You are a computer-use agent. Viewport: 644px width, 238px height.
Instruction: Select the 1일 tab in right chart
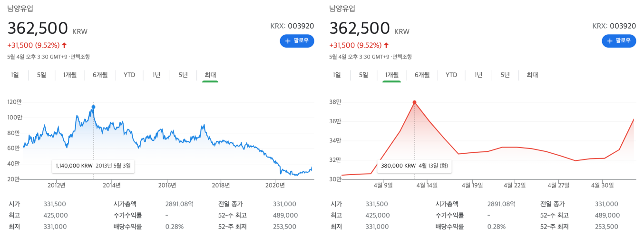tap(337, 75)
